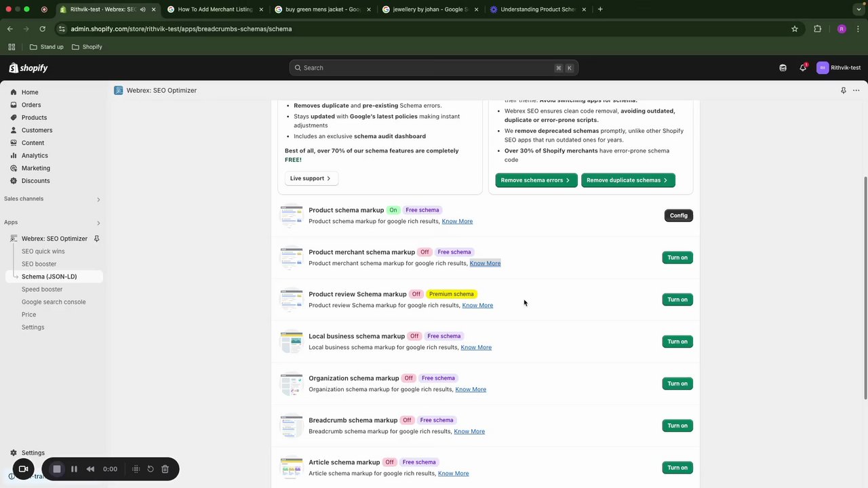This screenshot has width=868, height=488.
Task: Open Google search console page
Action: [x=54, y=302]
